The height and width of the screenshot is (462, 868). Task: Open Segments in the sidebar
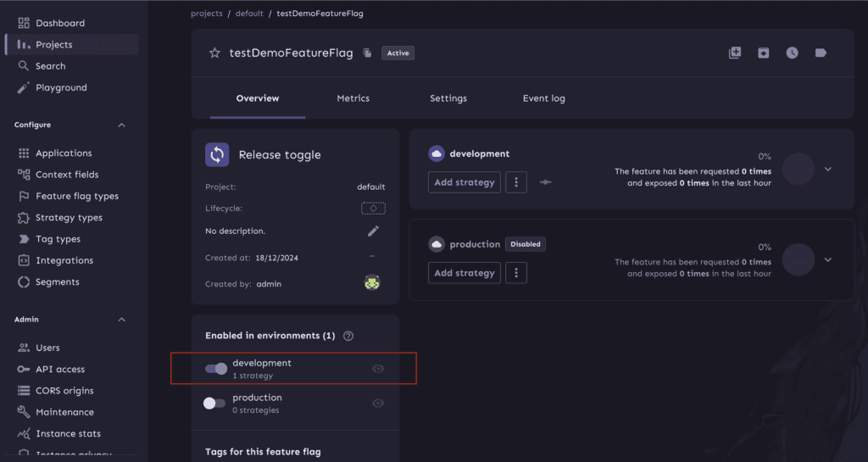(57, 282)
